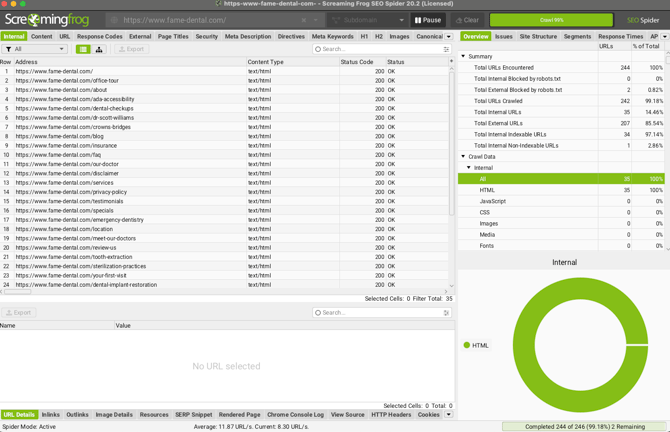670x432 pixels.
Task: Select the office-tour URL row
Action: point(224,80)
